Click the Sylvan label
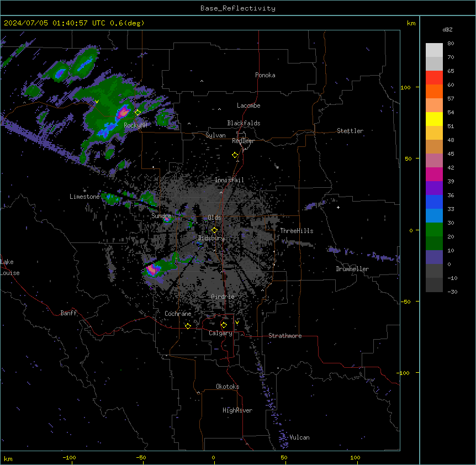This screenshot has width=476, height=465. pyautogui.click(x=215, y=135)
